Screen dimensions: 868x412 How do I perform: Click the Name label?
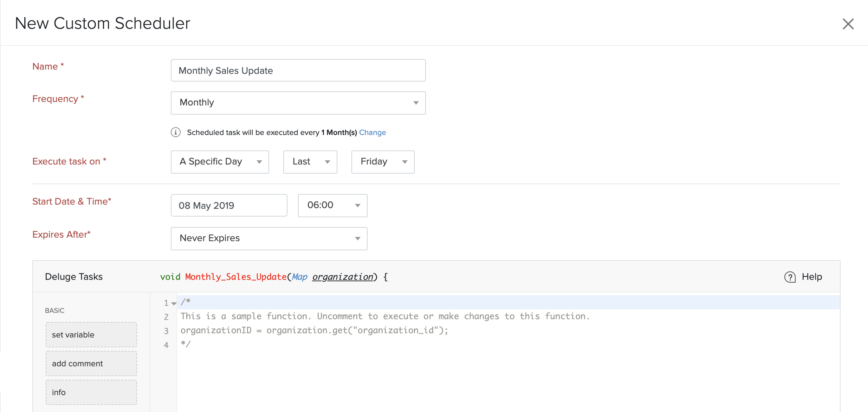48,66
